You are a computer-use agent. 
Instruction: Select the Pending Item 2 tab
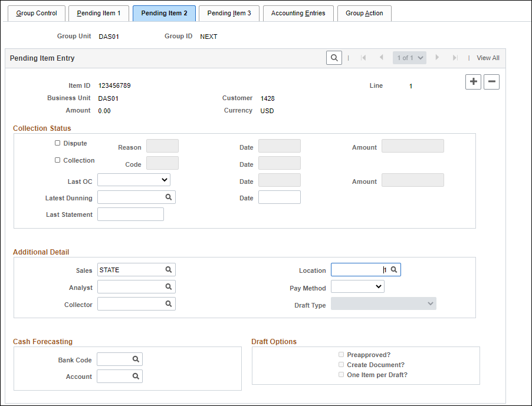tap(164, 13)
